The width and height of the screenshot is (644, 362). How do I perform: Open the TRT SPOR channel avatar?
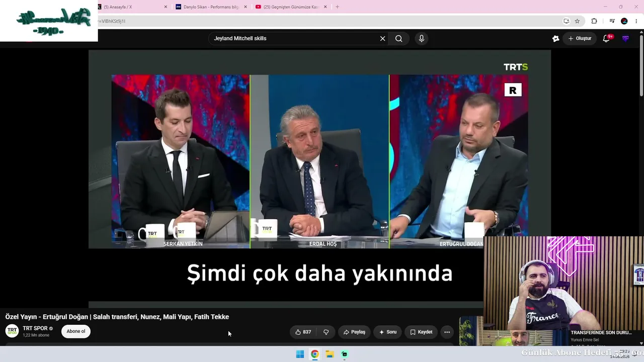pos(12,331)
